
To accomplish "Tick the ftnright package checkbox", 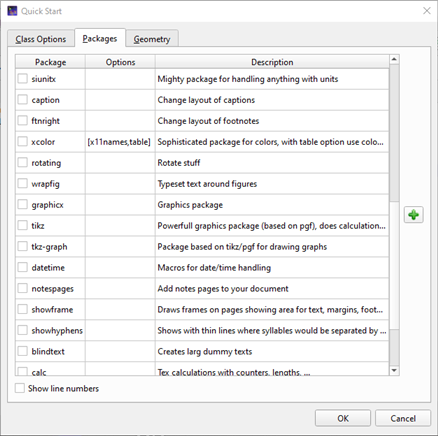I will click(x=22, y=120).
